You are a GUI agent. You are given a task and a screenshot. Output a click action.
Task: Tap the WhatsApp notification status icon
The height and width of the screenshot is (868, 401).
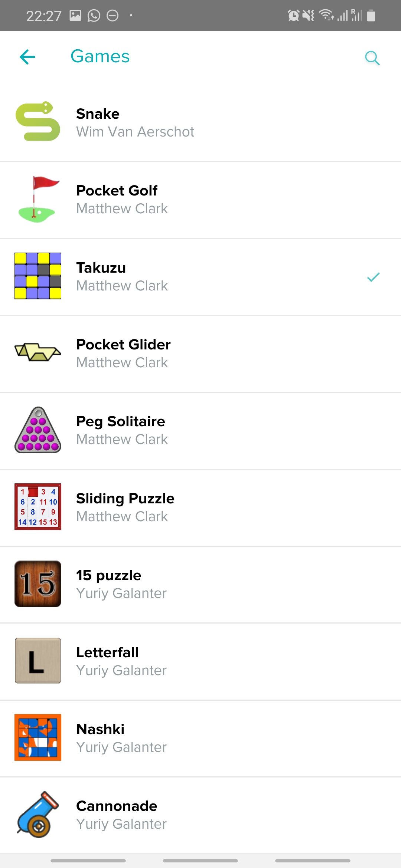click(94, 16)
